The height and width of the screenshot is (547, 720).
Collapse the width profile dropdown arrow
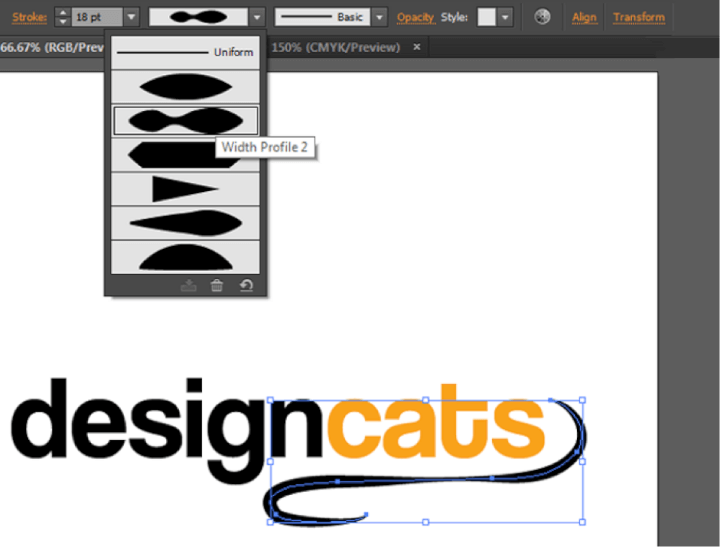[257, 17]
